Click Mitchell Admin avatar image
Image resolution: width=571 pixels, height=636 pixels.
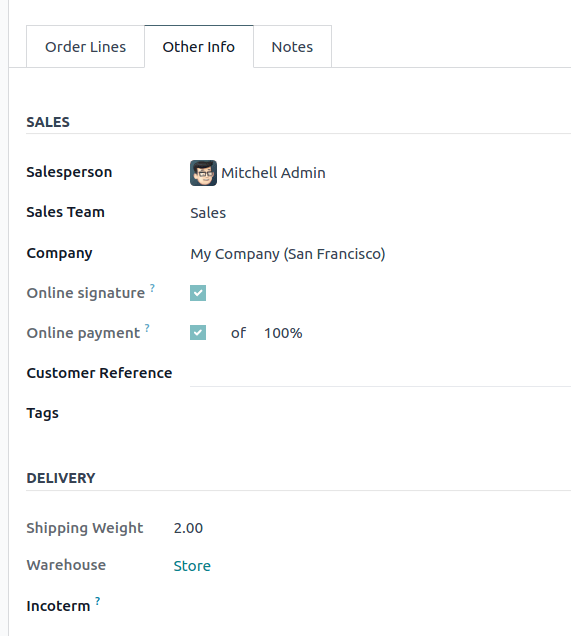(x=203, y=173)
